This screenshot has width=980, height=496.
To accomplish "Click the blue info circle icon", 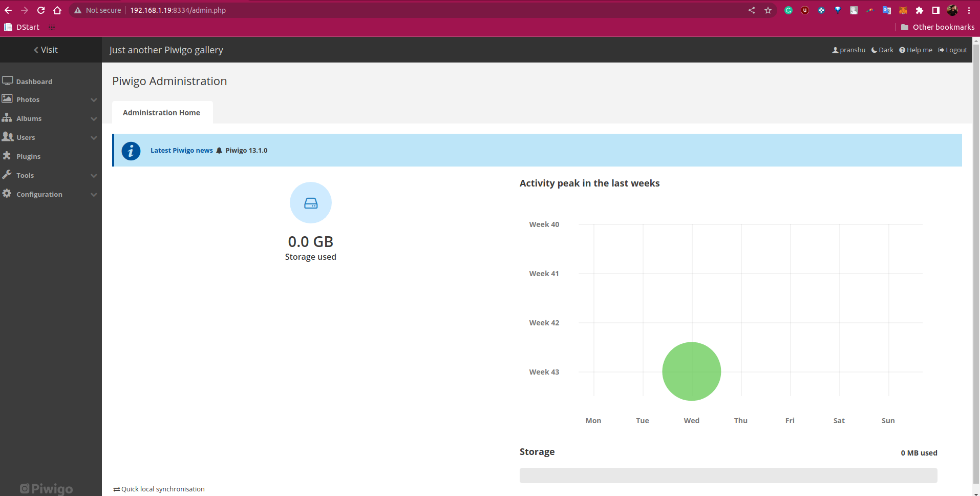I will (x=131, y=151).
